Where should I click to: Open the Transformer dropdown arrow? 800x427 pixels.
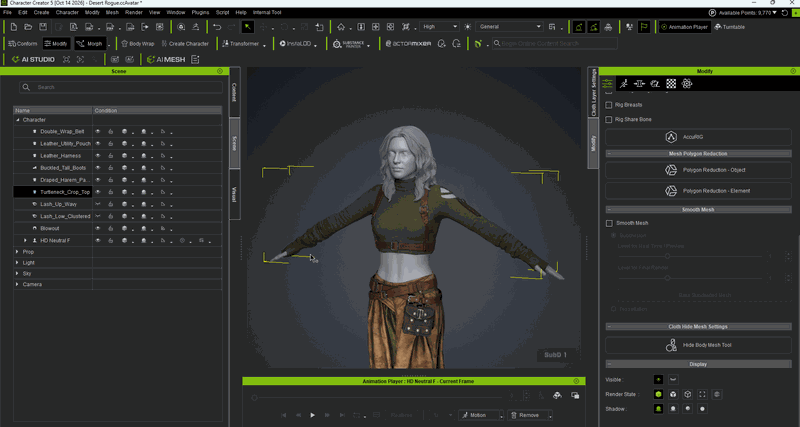click(x=264, y=45)
